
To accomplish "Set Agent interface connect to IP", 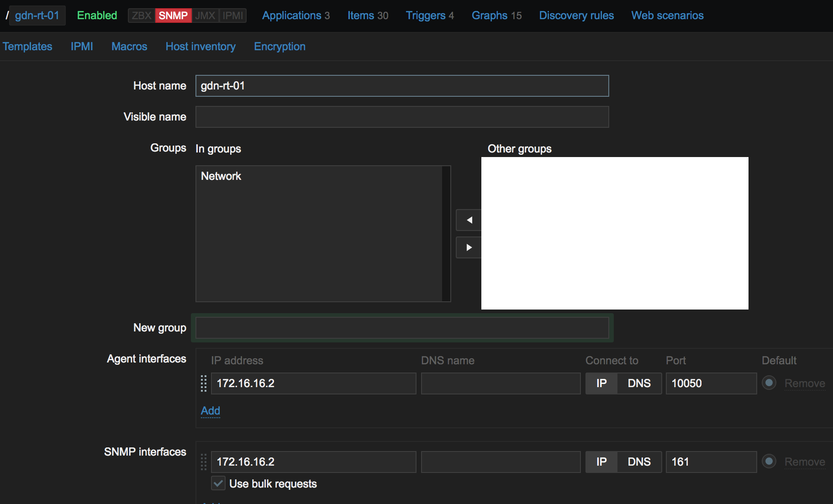I will click(601, 383).
